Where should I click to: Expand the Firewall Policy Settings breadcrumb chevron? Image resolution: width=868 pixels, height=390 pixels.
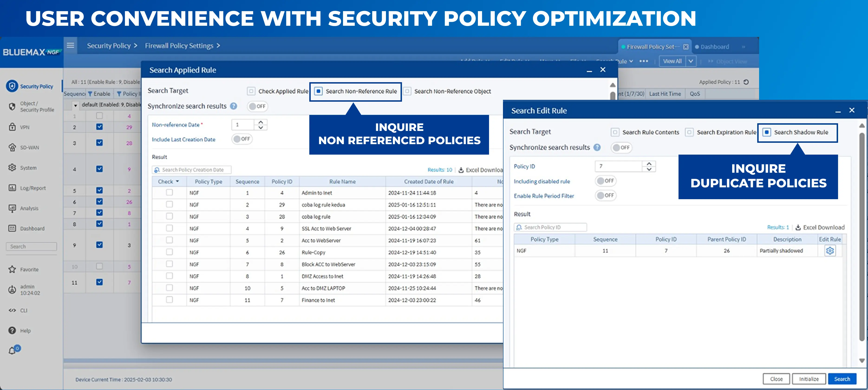(218, 45)
